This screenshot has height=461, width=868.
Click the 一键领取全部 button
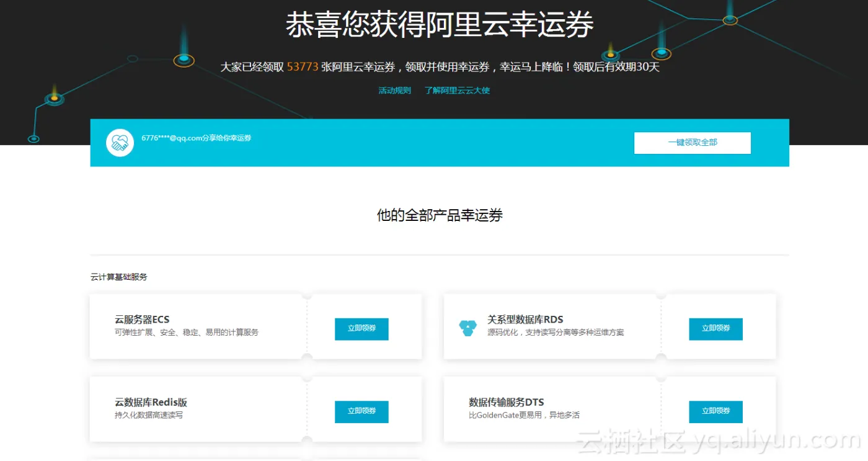[x=693, y=143]
